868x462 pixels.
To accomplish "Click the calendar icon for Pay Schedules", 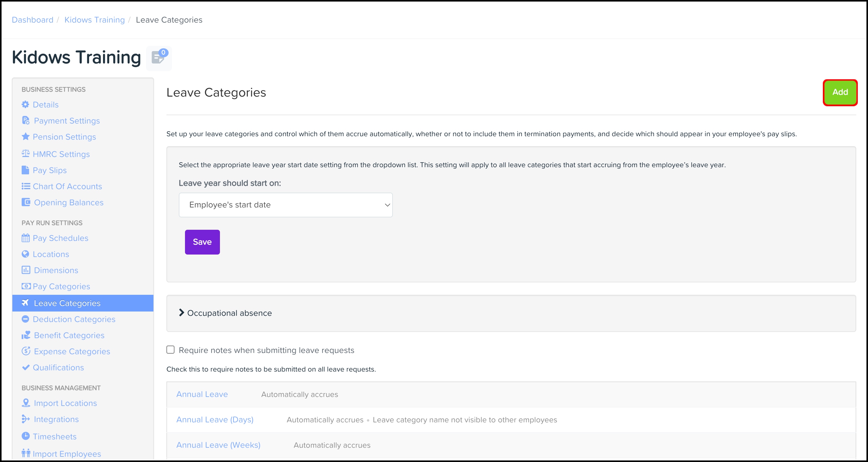I will point(26,238).
